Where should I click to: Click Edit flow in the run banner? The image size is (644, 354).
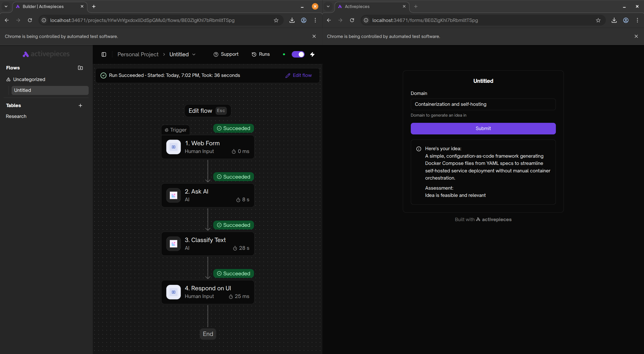click(x=299, y=75)
